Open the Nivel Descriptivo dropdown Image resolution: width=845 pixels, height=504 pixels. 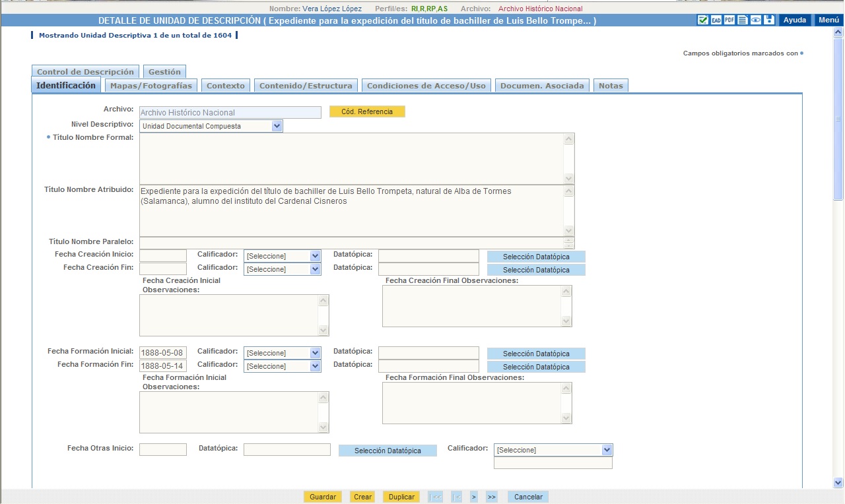(x=277, y=126)
